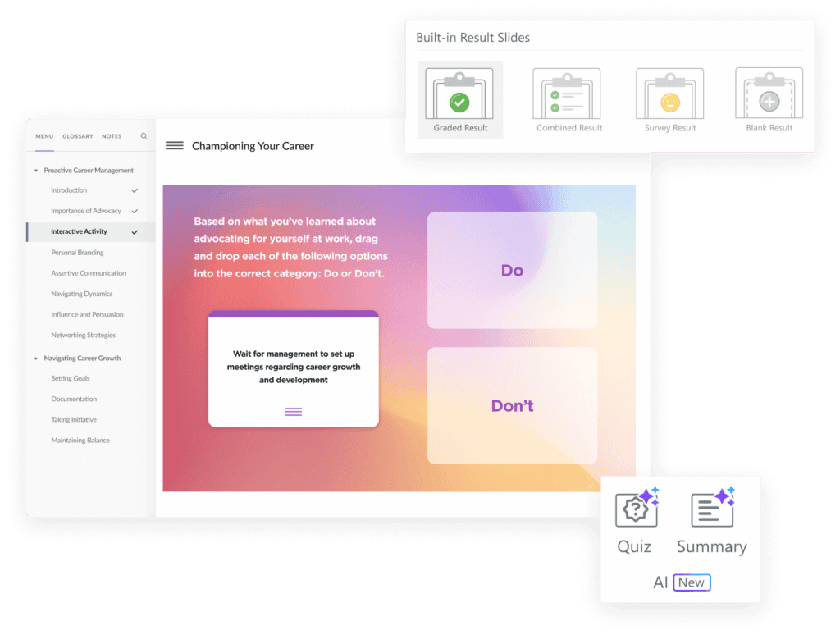This screenshot has height=635, width=840.
Task: Click the Quiz label text
Action: 634,546
